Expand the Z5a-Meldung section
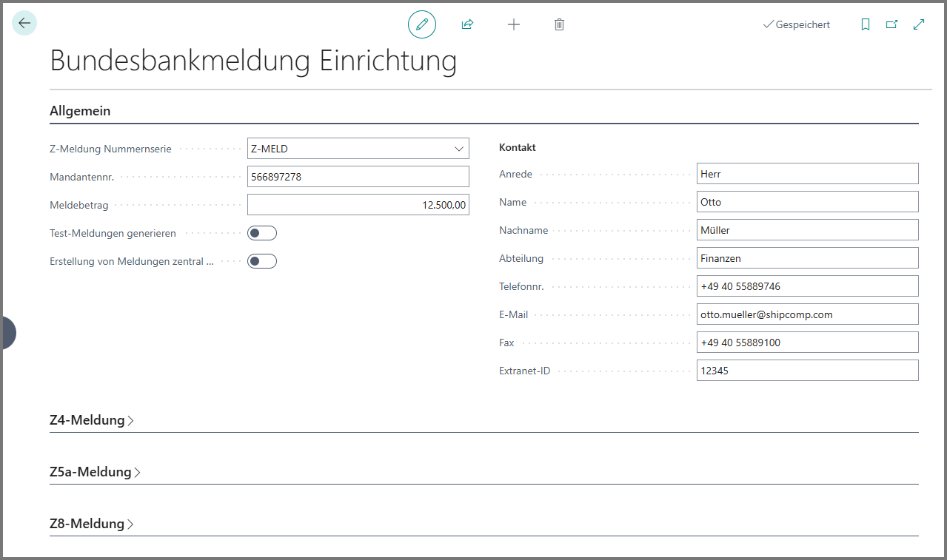The height and width of the screenshot is (560, 947). tap(96, 472)
